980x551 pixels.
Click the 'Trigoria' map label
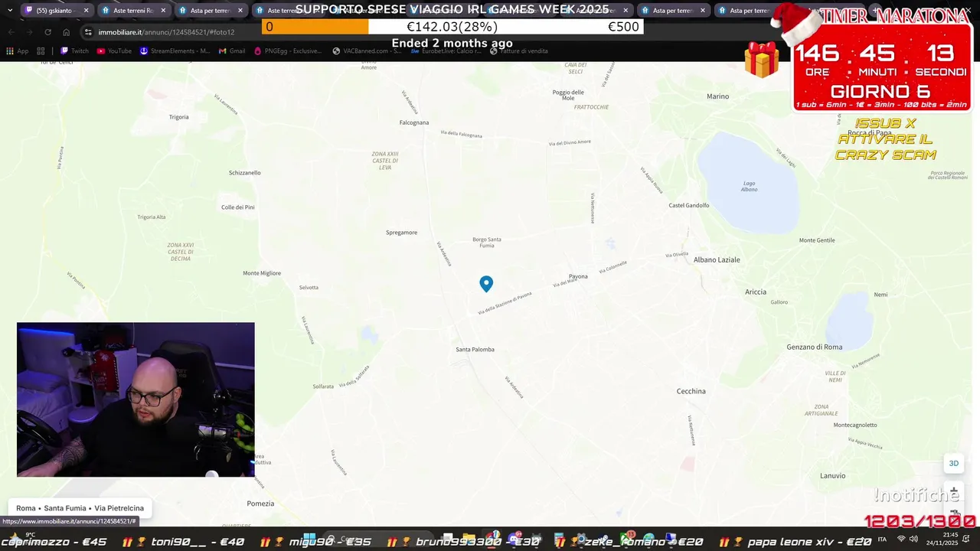click(x=178, y=117)
